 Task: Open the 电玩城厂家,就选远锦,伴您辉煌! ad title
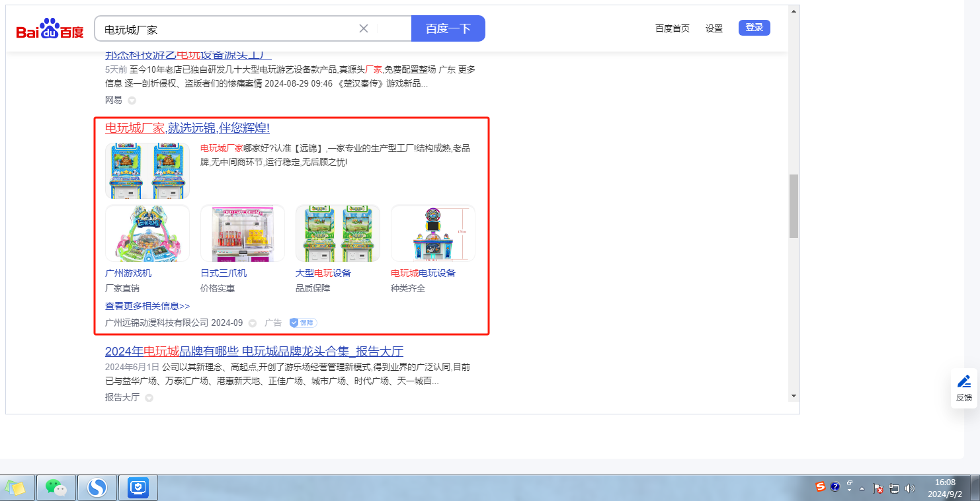coord(187,128)
